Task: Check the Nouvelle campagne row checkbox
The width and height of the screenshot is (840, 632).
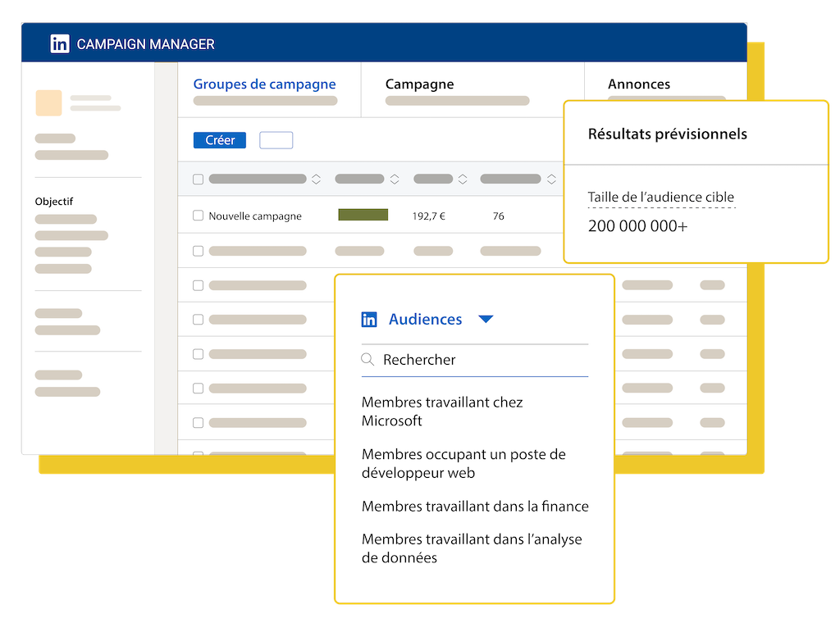Action: click(198, 216)
